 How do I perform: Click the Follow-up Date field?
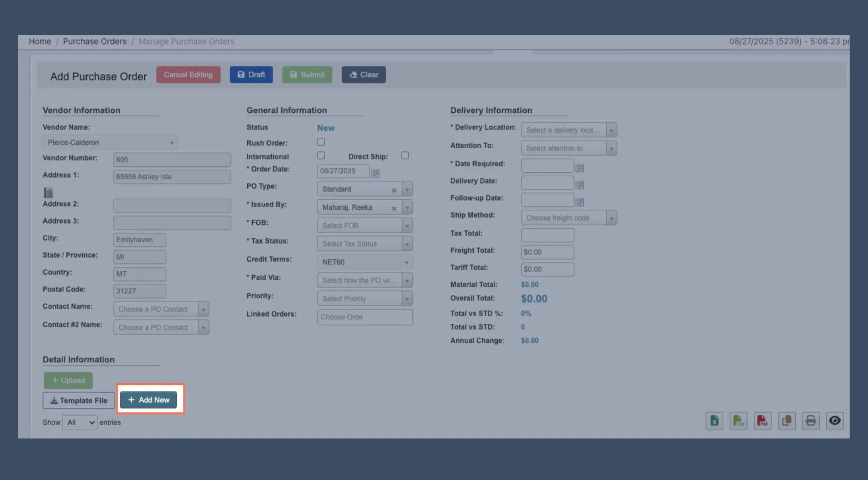pos(547,200)
